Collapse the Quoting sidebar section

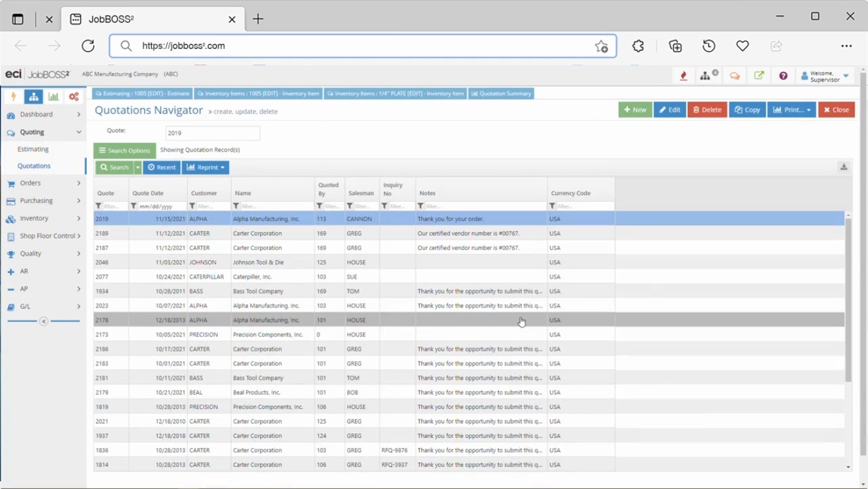[79, 132]
